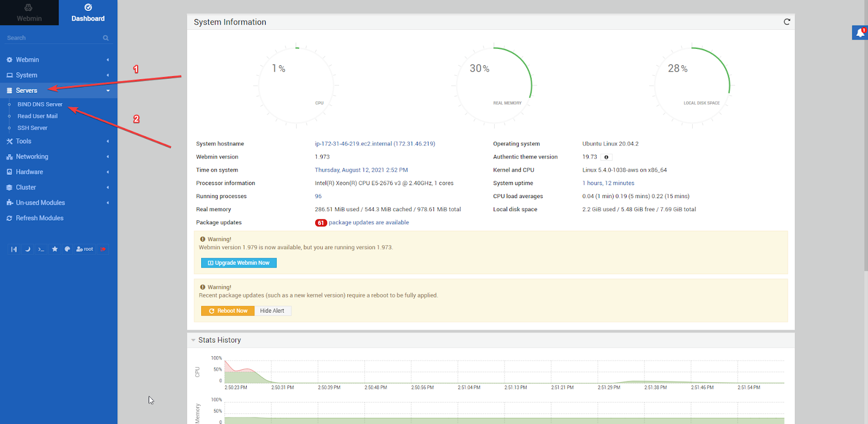Click Upgrade Webmin Now button
The width and height of the screenshot is (868, 424).
(x=239, y=263)
